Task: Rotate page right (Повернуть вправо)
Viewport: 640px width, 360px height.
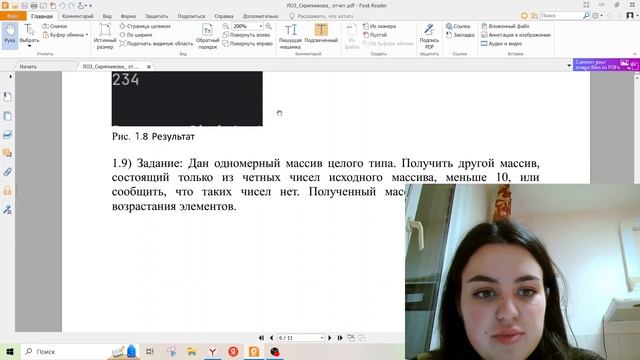Action: [248, 44]
